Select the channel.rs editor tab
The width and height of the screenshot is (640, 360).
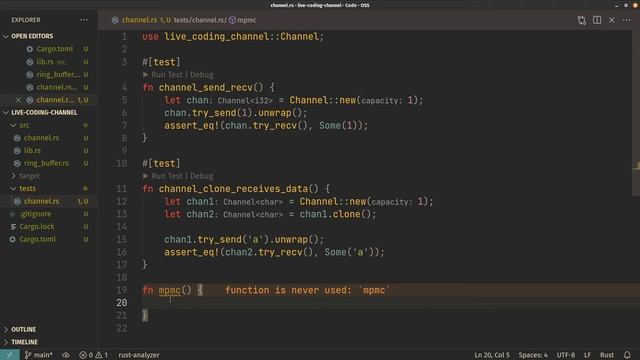(139, 20)
